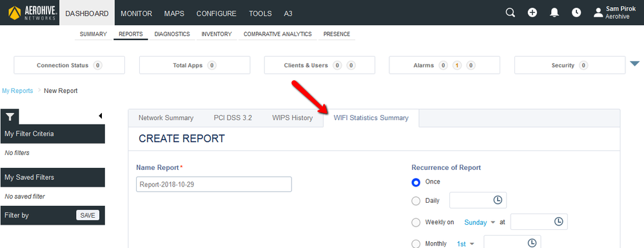644x248 pixels.
Task: Click the My Filter Criteria header
Action: click(x=53, y=134)
